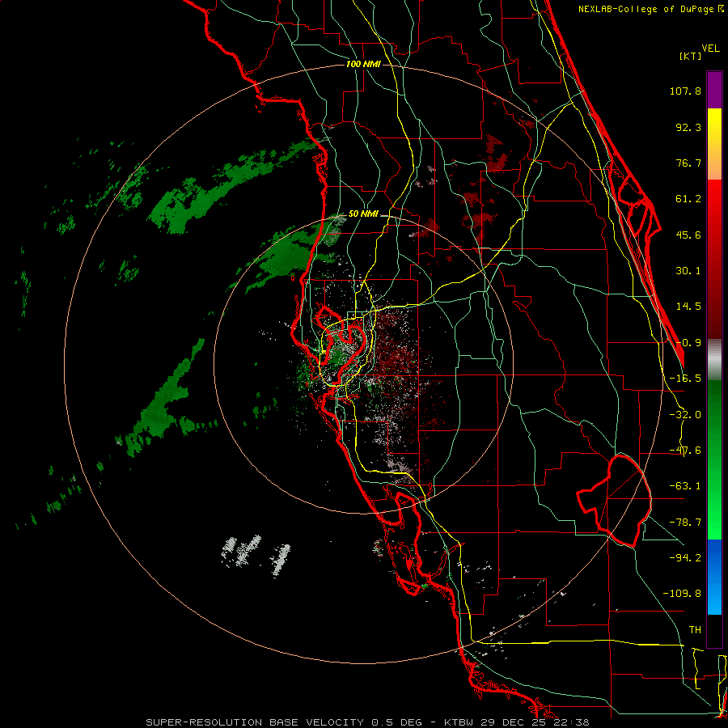The image size is (728, 728).
Task: Click the 61.2 velocity scale value
Action: (x=688, y=199)
